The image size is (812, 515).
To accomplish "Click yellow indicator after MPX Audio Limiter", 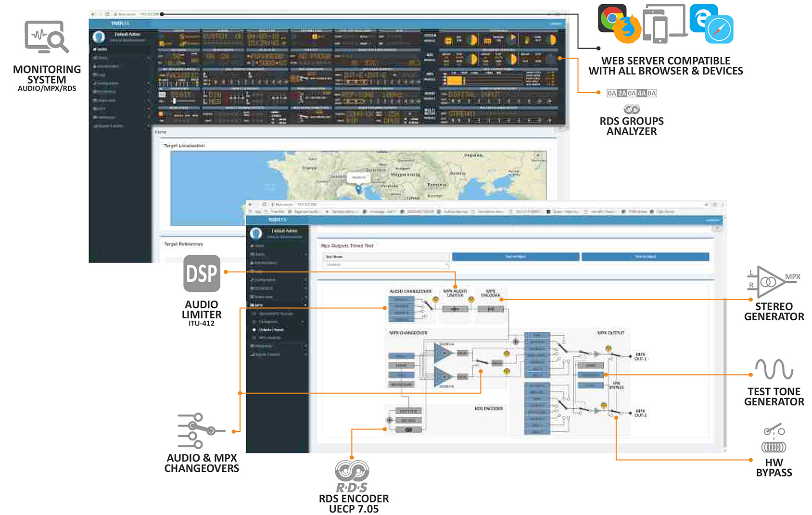I will tap(471, 300).
